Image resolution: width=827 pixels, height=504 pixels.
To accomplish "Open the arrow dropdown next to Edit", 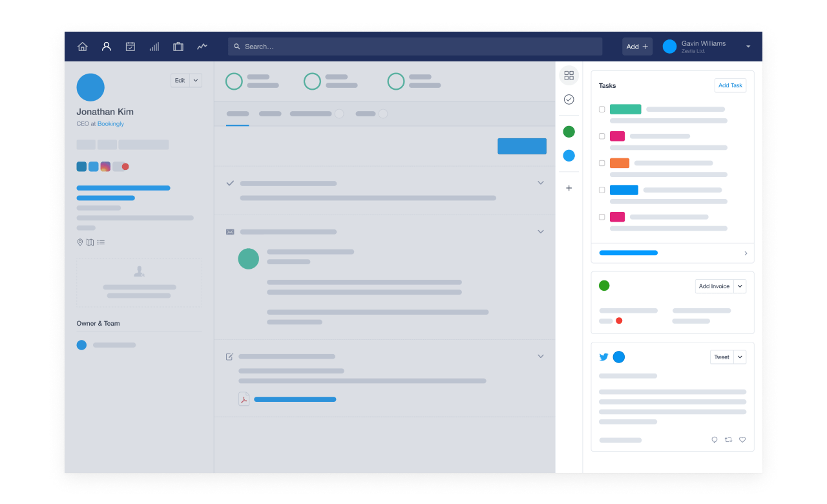I will [196, 81].
